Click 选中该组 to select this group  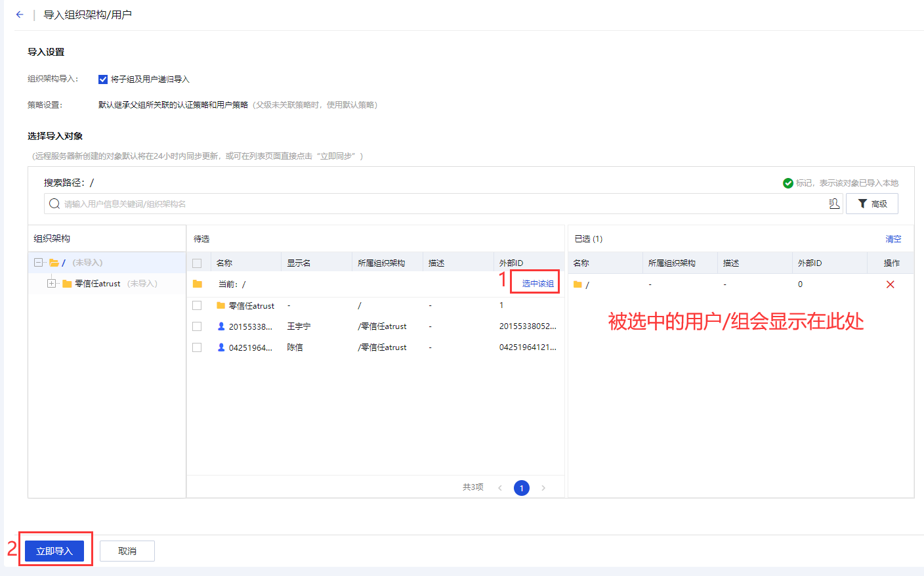537,284
